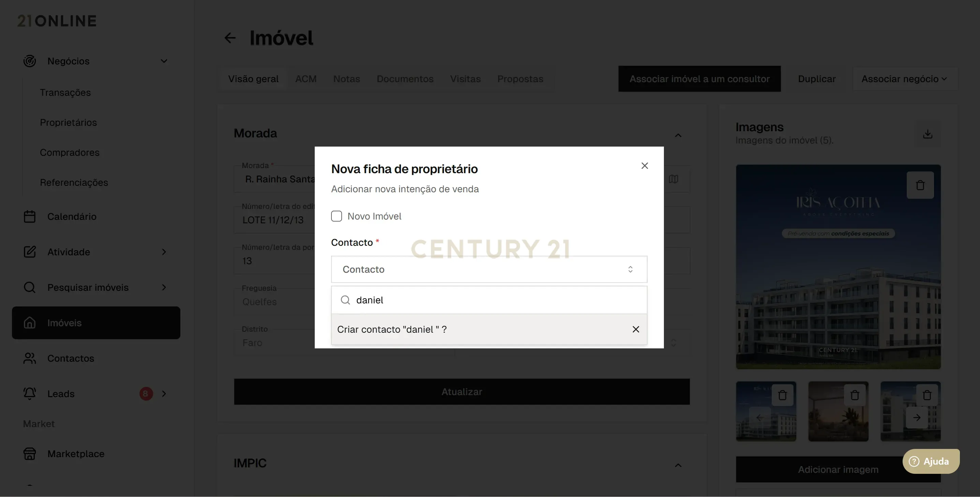Download the property images with the download icon
The height and width of the screenshot is (497, 980).
click(927, 134)
